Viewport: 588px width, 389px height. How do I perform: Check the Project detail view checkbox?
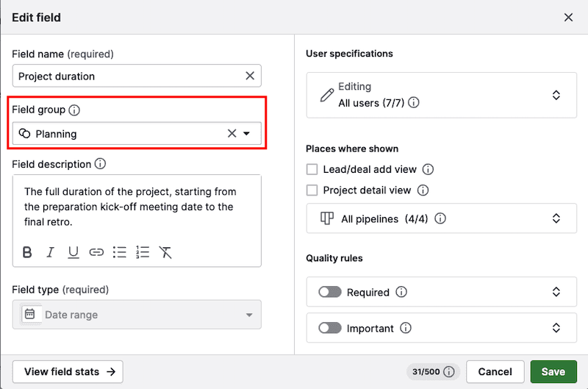click(x=312, y=190)
